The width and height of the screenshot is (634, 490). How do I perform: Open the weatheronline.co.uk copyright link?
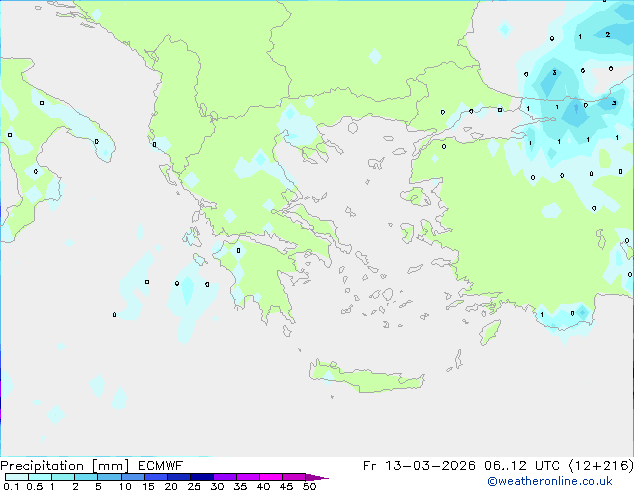click(x=550, y=481)
